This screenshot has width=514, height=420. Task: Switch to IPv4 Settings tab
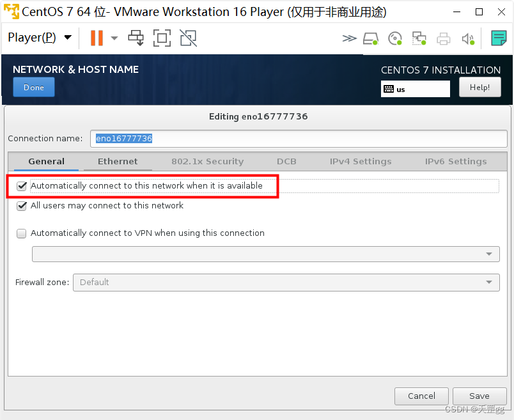(x=361, y=161)
